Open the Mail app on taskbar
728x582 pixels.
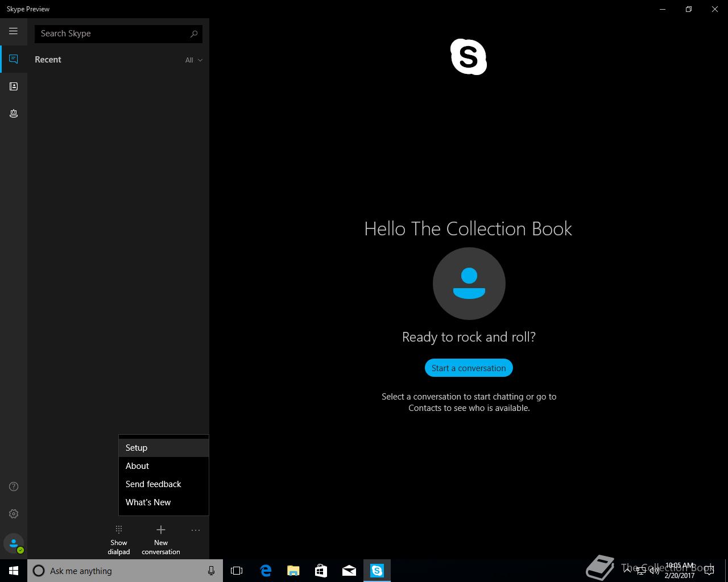(349, 571)
